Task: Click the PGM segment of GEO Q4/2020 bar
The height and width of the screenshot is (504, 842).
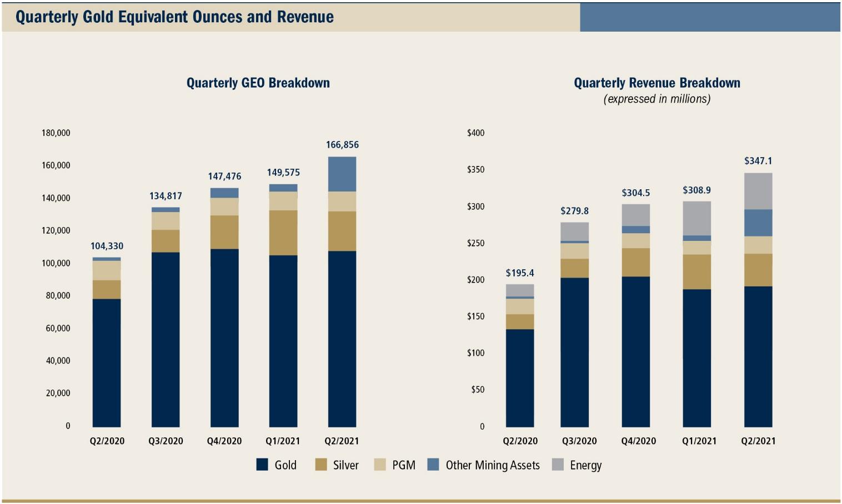Action: [x=224, y=206]
